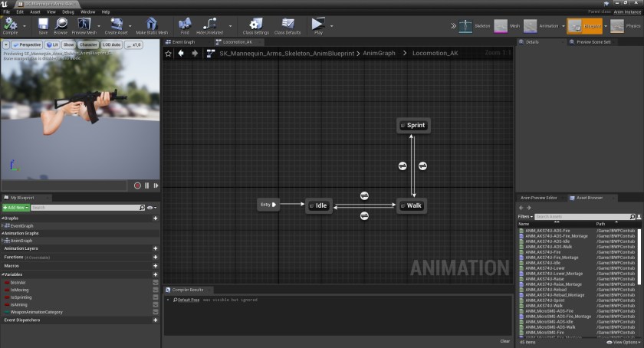This screenshot has height=348, width=644.
Task: Click the Compile toolbar icon
Action: pos(10,25)
